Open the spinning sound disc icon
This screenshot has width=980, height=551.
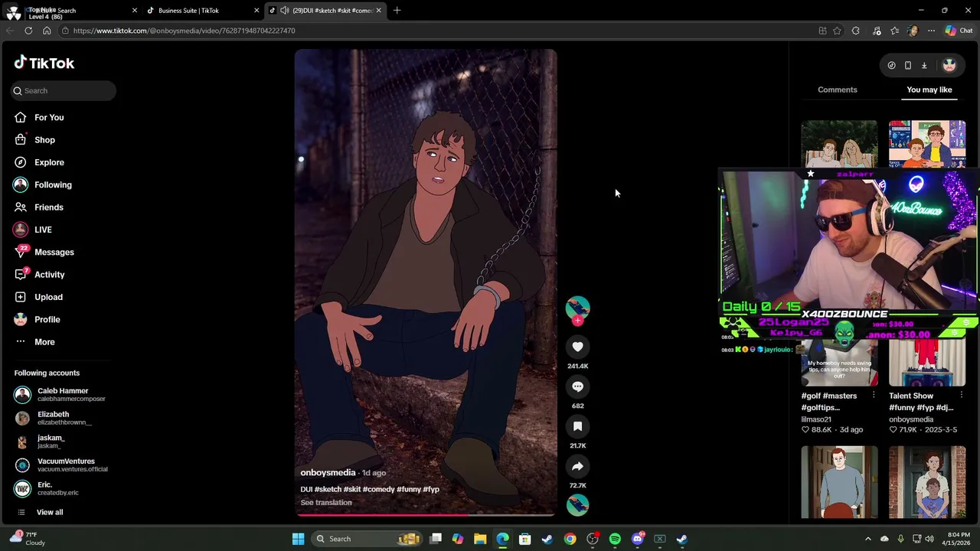coord(578,505)
